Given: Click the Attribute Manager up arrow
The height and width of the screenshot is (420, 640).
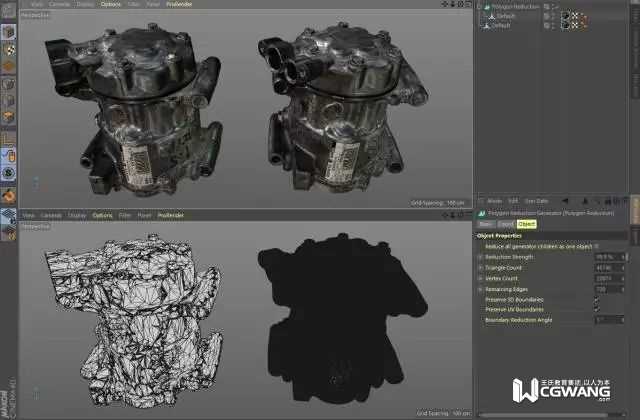Looking at the screenshot, I should 585,201.
